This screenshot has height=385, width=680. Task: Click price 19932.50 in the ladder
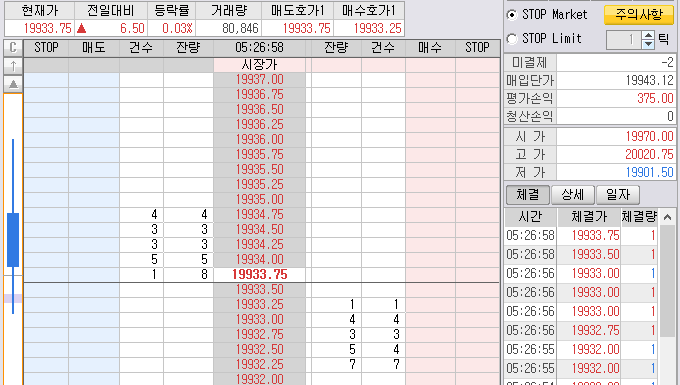(259, 349)
